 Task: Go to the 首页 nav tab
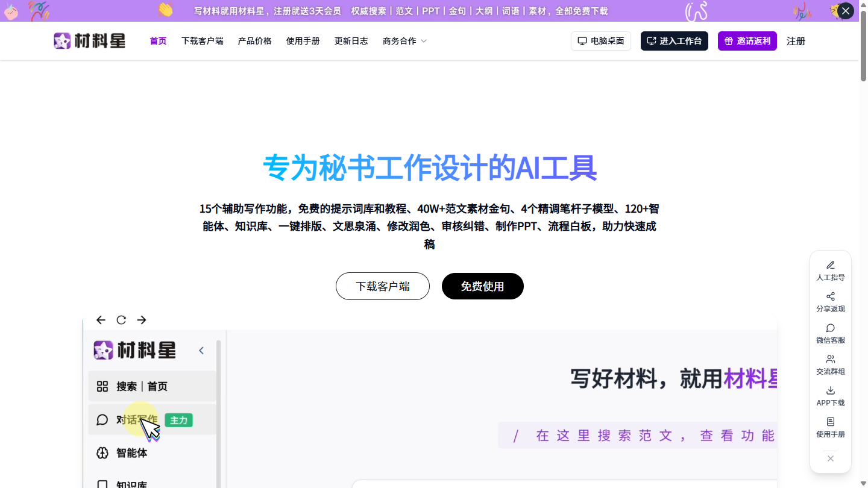[x=158, y=41]
